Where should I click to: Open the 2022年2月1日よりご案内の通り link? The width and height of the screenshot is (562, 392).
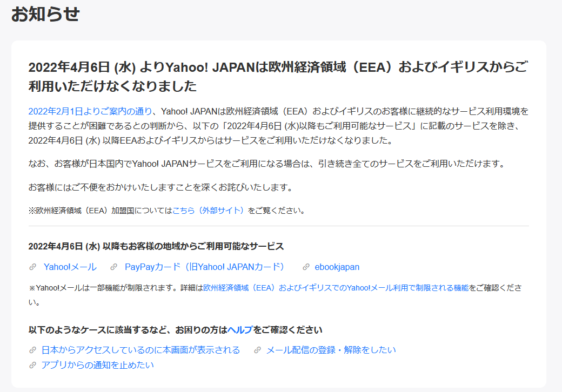coord(90,111)
